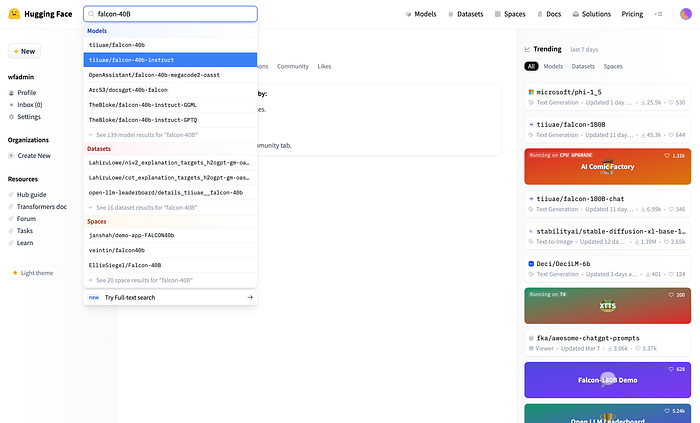Image resolution: width=700 pixels, height=423 pixels.
Task: Select Arc53/docsgpt-40b-falcon result
Action: (x=170, y=90)
